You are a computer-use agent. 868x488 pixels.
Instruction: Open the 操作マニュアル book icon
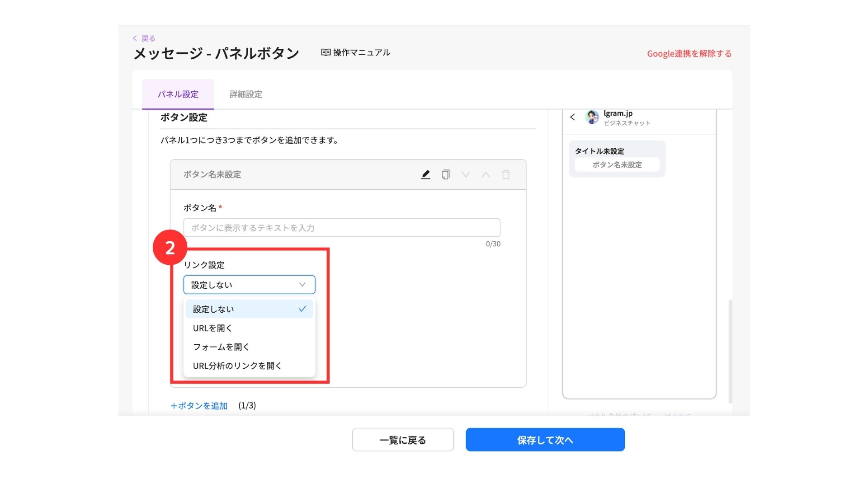(x=325, y=52)
